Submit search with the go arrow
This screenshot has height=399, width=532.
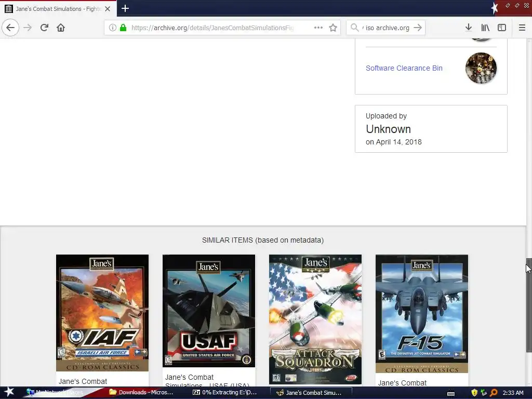(x=418, y=28)
